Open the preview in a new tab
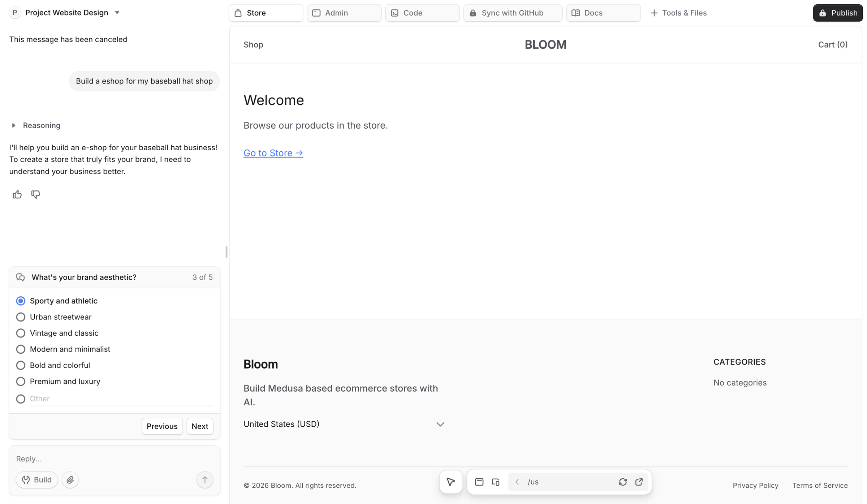 [x=639, y=482]
